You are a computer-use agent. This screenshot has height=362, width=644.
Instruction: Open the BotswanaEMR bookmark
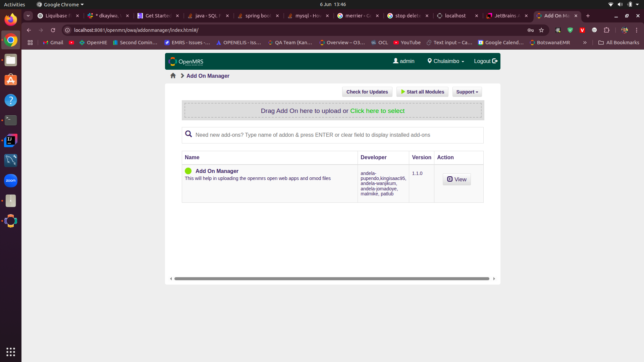tap(550, 43)
